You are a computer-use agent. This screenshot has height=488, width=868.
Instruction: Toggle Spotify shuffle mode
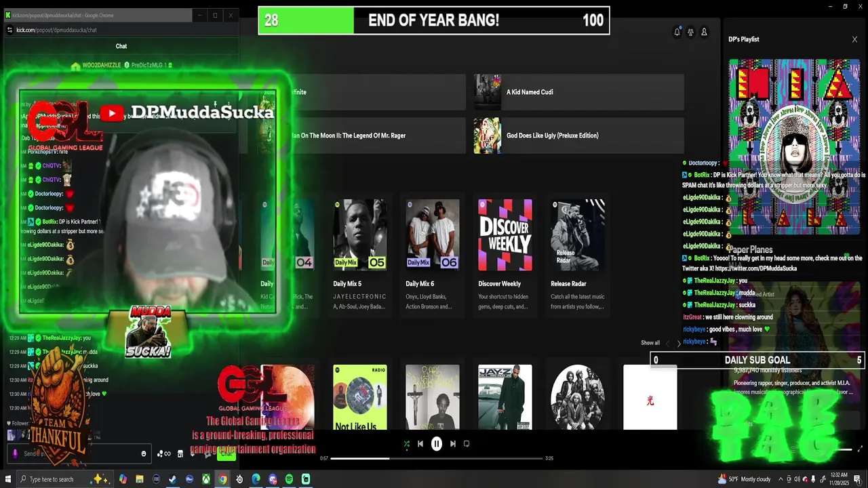click(x=406, y=444)
